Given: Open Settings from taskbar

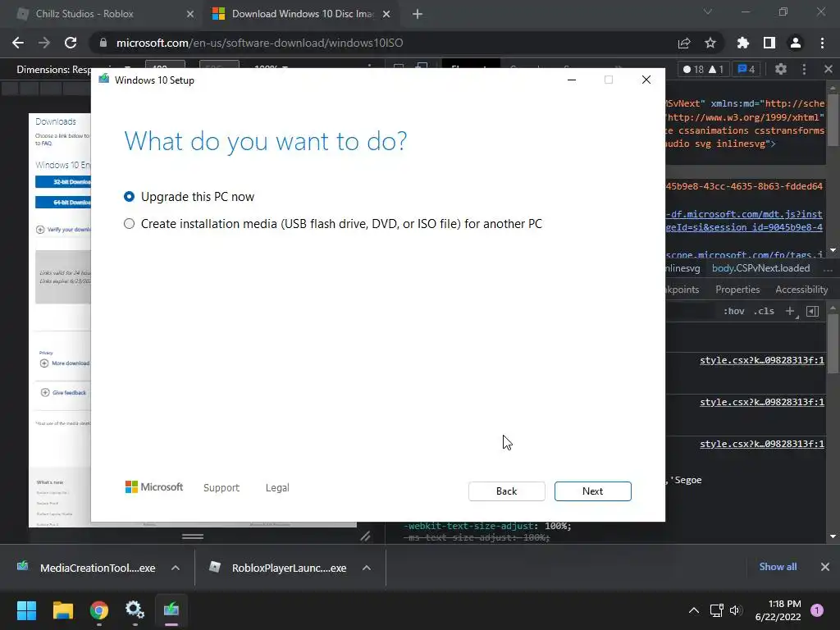Looking at the screenshot, I should [135, 610].
